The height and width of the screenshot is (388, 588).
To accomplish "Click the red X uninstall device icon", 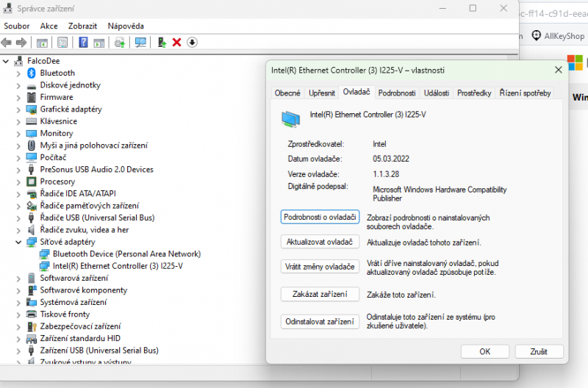I will 176,43.
